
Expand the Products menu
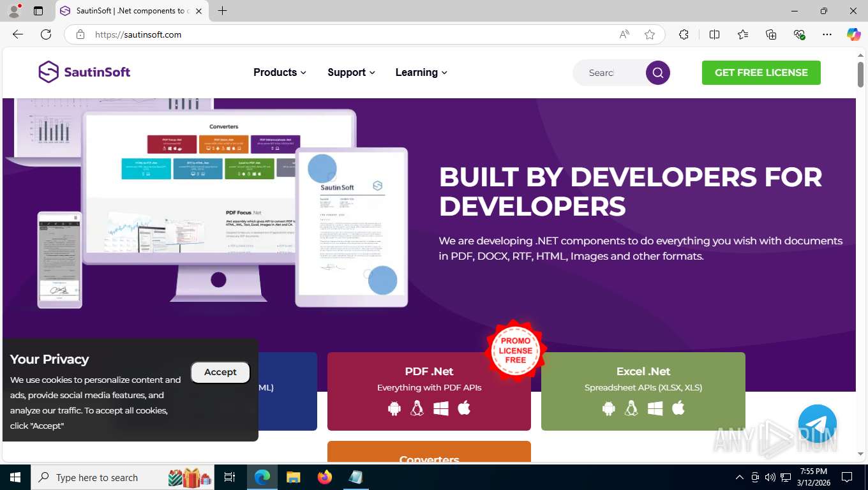280,73
